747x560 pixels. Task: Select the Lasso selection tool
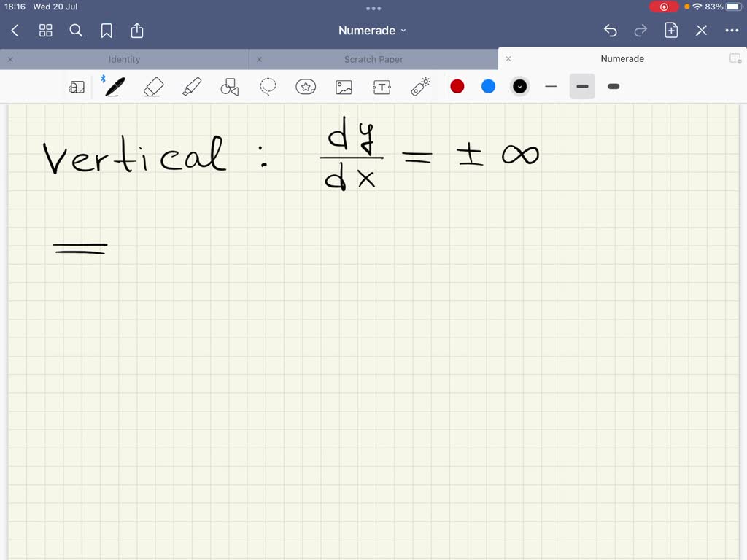(268, 86)
